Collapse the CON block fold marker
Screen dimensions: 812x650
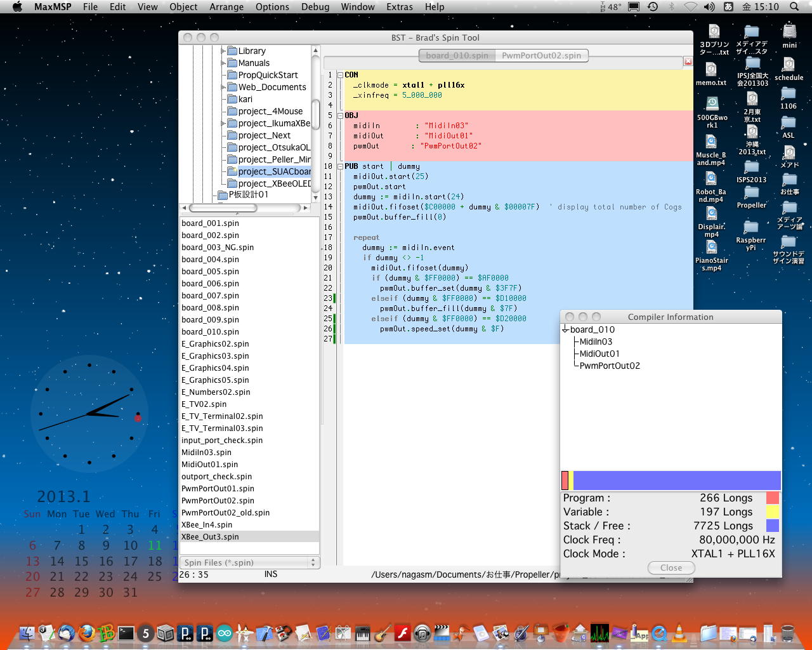(x=340, y=75)
